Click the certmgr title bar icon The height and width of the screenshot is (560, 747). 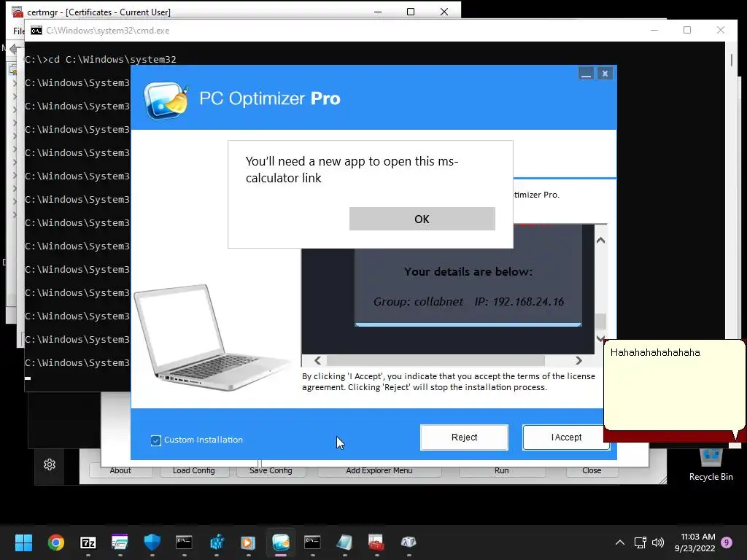[x=18, y=12]
